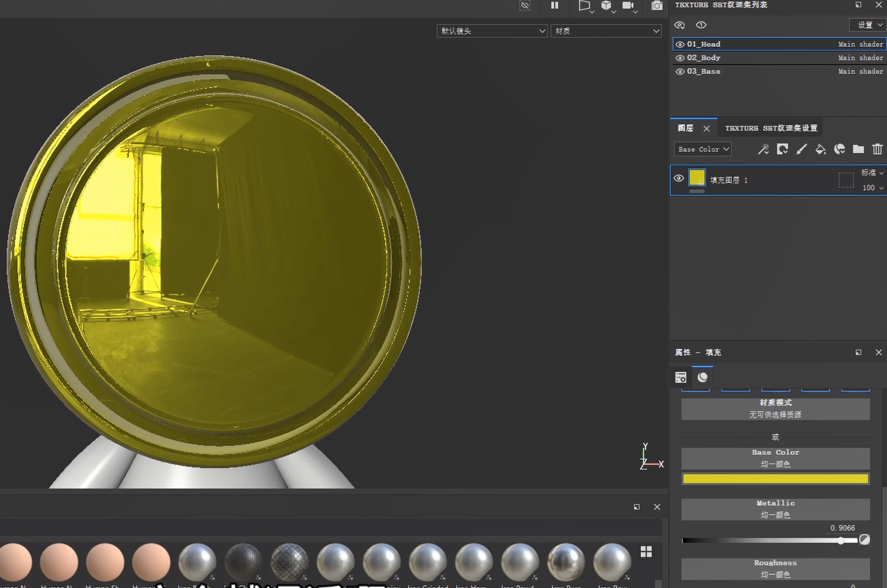Viewport: 887px width, 588px height.
Task: Open the yellow Base Color swatch
Action: click(775, 479)
